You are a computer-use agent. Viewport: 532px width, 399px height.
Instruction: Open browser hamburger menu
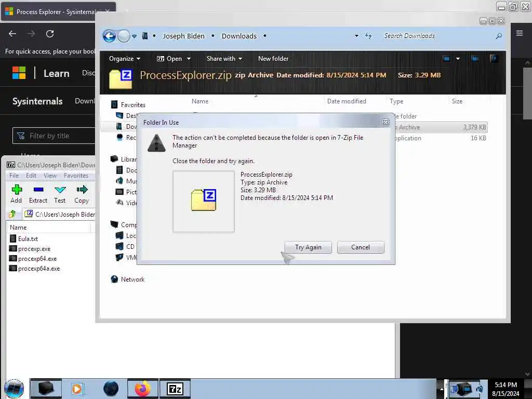click(x=520, y=33)
